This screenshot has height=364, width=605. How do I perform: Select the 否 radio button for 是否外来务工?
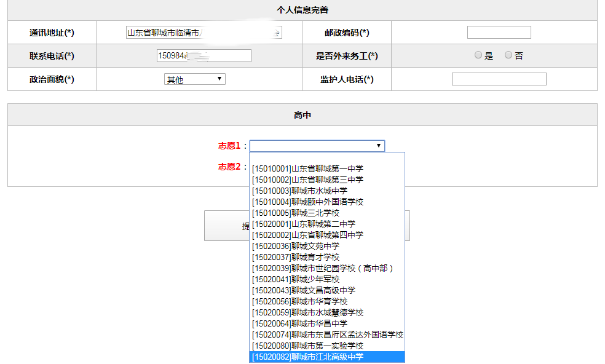coord(508,55)
